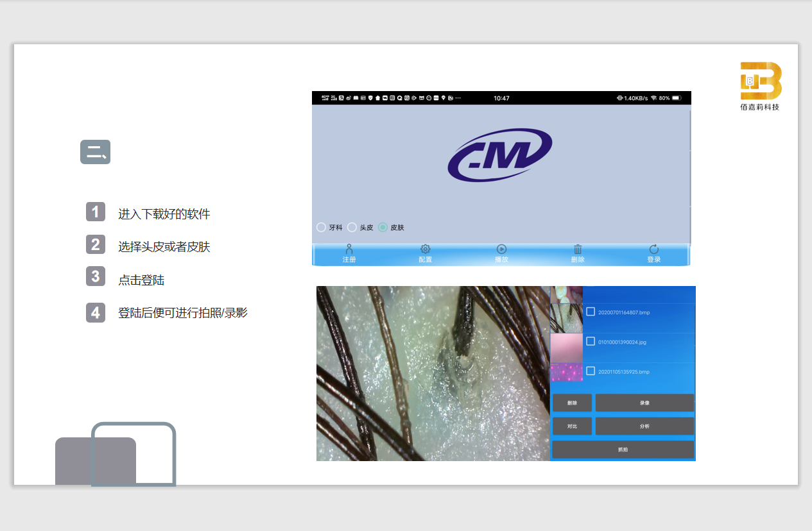Tap the 注册 person icon in the blue toolbar

coord(349,249)
